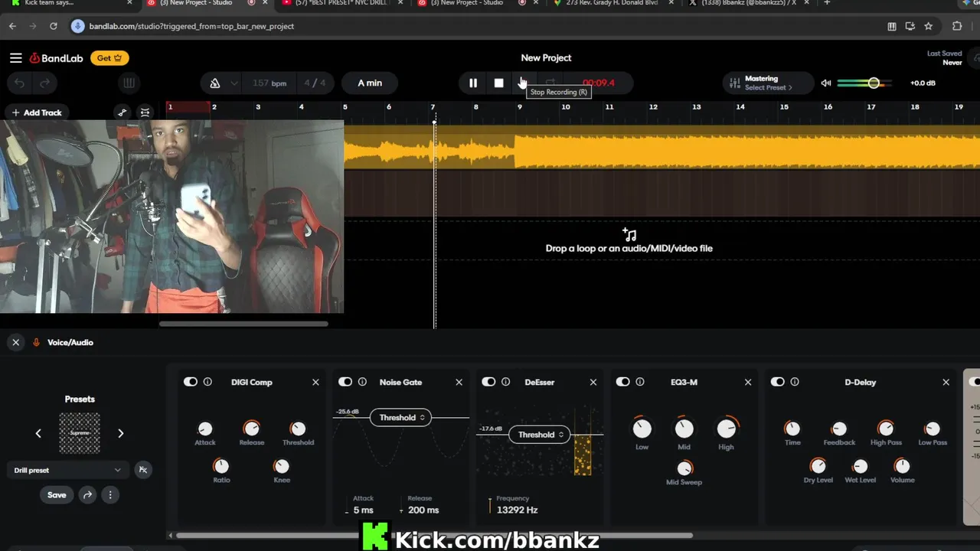The height and width of the screenshot is (551, 980).
Task: Open the Drill preset dropdown
Action: 67,470
